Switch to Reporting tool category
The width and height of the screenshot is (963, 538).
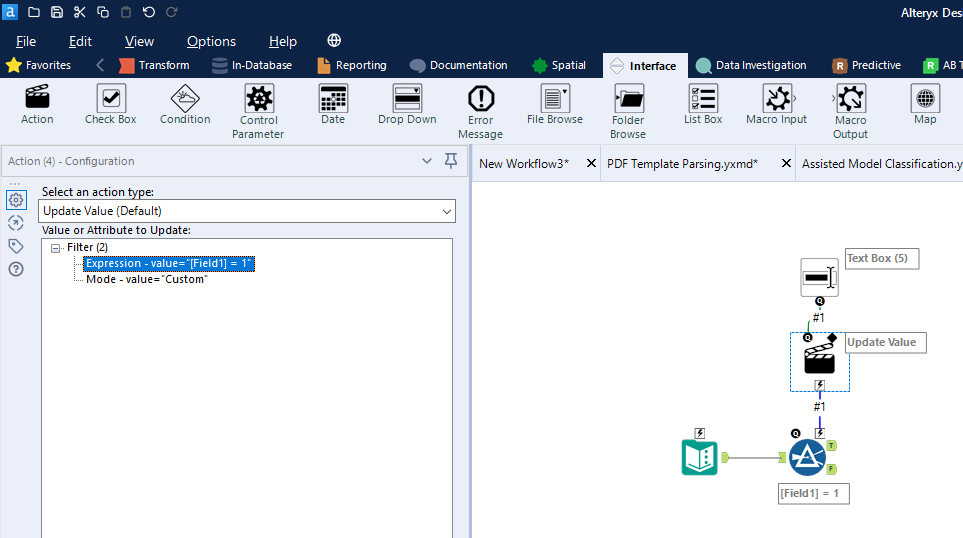[352, 65]
